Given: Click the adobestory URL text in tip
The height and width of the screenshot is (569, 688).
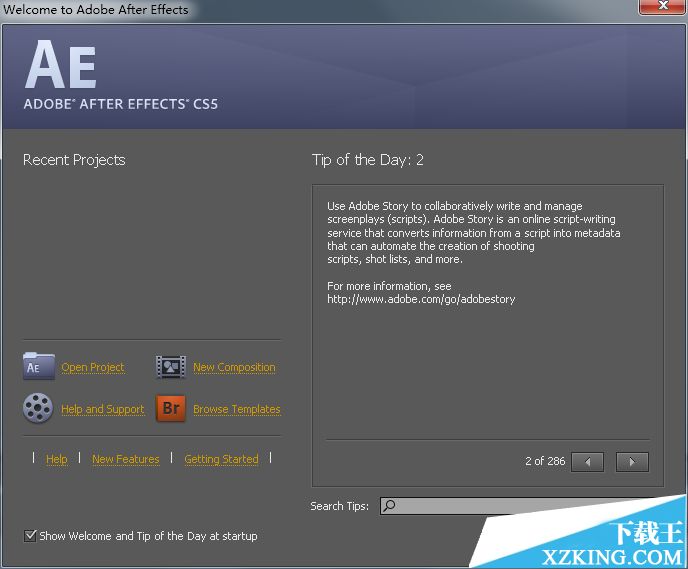Looking at the screenshot, I should pos(421,299).
